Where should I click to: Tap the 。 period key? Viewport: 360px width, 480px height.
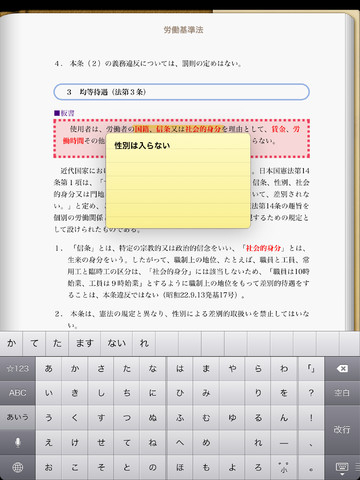point(311,468)
